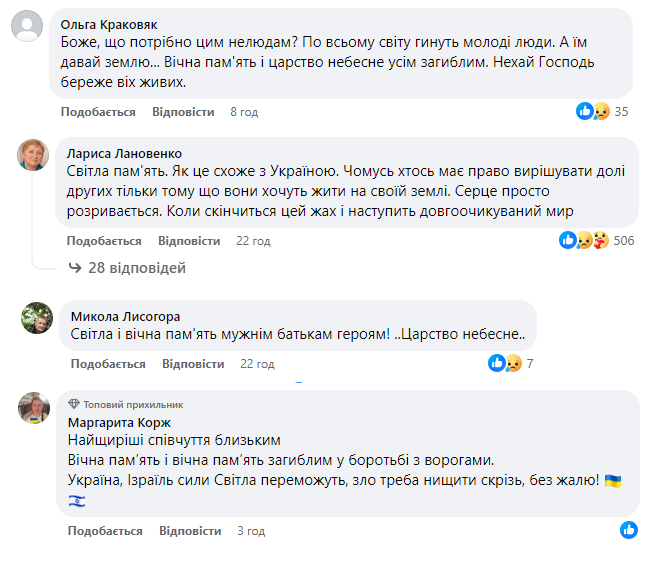The image size is (666, 566).
Task: Open Маргарита Корж's profile name link
Action: (x=119, y=423)
